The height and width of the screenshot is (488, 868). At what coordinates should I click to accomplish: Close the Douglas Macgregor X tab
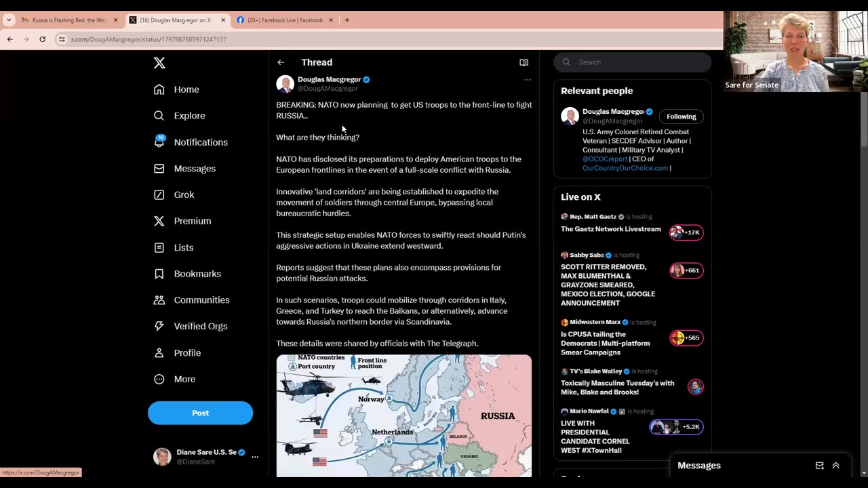pyautogui.click(x=223, y=20)
